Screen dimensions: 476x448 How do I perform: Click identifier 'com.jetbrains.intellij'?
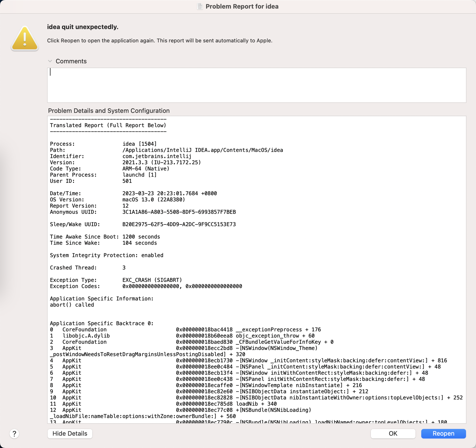[x=157, y=156]
